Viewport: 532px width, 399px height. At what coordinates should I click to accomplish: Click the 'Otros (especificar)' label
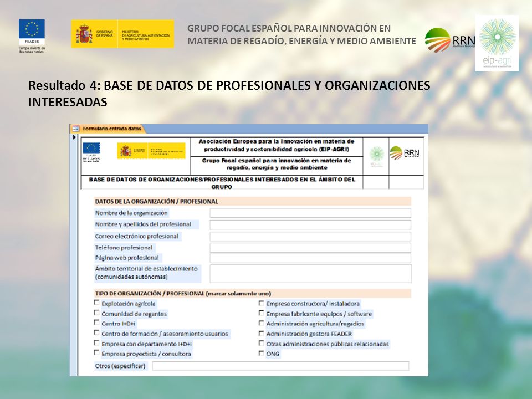tap(120, 366)
